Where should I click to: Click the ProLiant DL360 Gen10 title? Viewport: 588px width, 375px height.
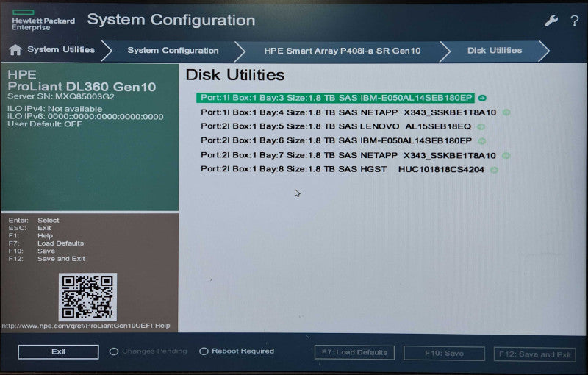[x=82, y=87]
